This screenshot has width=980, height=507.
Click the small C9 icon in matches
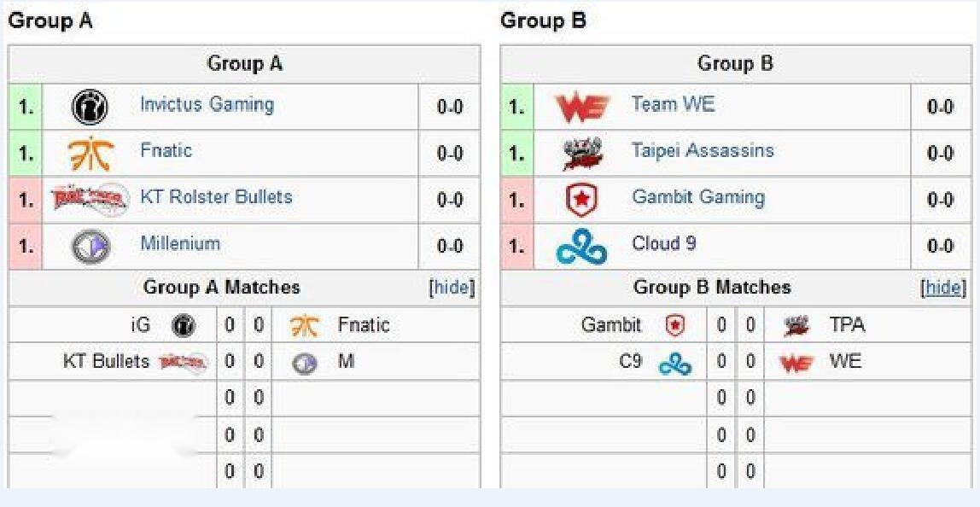[x=675, y=364]
